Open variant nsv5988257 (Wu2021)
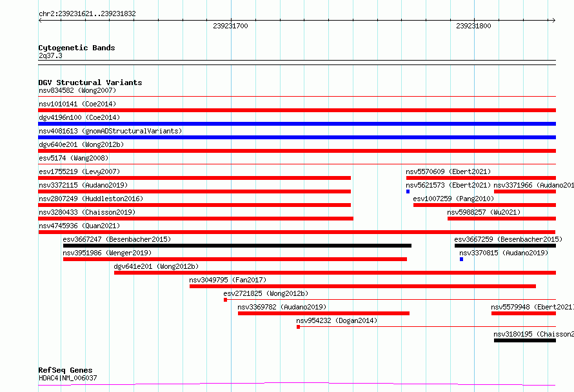The height and width of the screenshot is (392, 574). [484, 212]
